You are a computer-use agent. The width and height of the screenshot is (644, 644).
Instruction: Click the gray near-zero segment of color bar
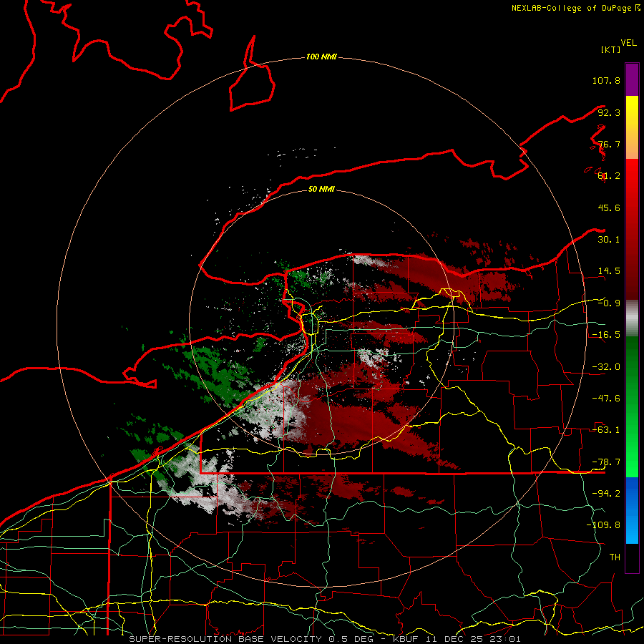pyautogui.click(x=632, y=318)
